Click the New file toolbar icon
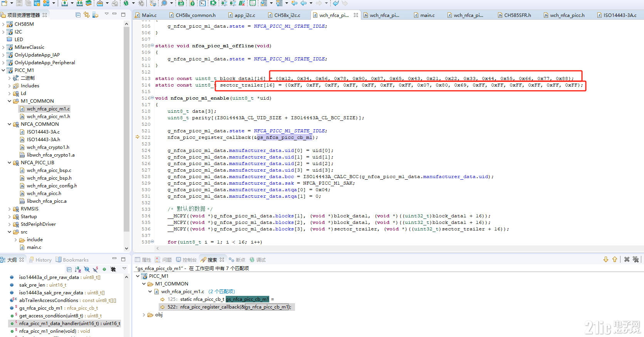The height and width of the screenshot is (337, 644). tap(5, 3)
